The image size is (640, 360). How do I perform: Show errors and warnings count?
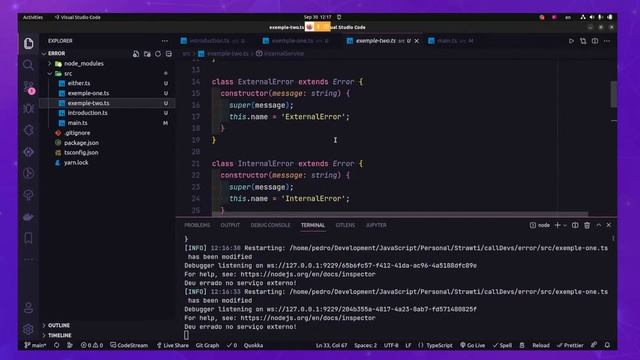click(92, 345)
